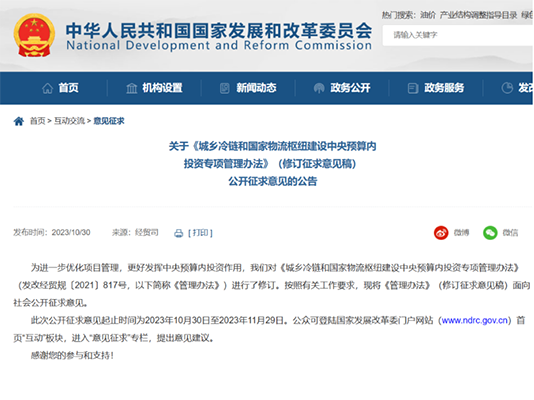This screenshot has height=400, width=534.
Task: Click the 微博 share label
Action: (461, 233)
